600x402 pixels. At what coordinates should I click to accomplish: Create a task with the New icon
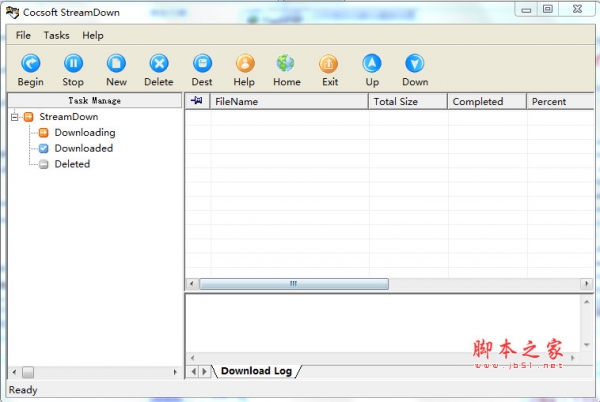(116, 64)
